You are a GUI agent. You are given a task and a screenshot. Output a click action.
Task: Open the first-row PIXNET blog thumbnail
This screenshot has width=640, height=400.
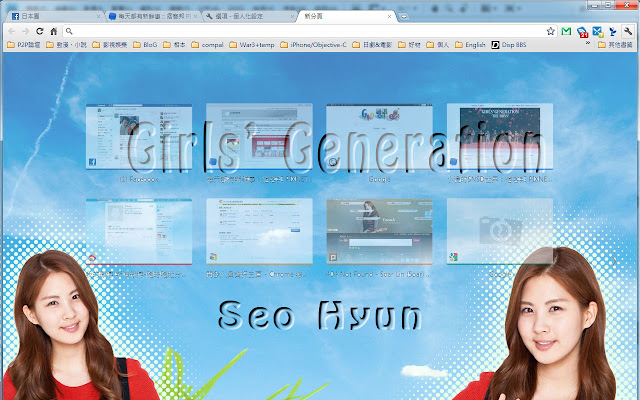(x=259, y=136)
